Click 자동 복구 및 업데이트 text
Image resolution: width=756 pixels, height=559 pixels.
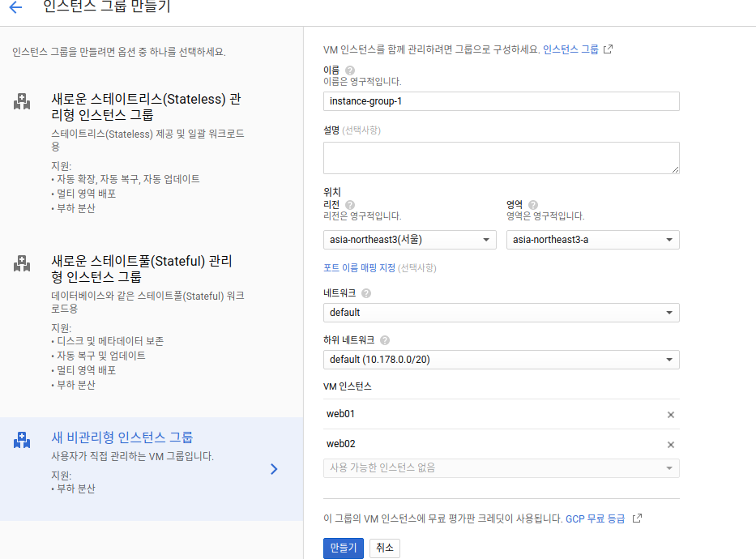(101, 356)
